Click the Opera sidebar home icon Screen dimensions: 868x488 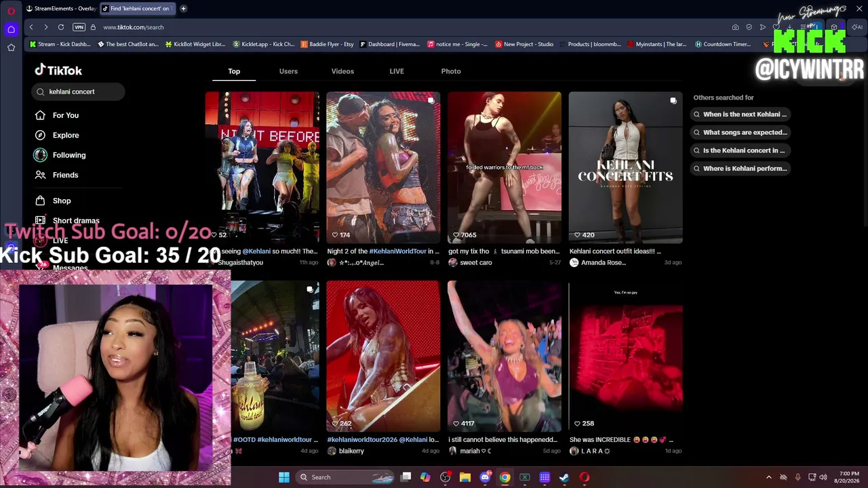[x=11, y=29]
